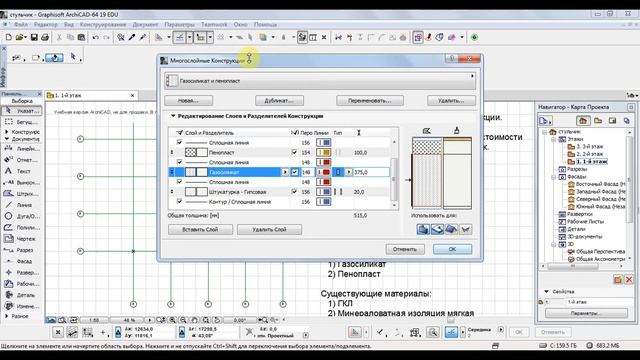The width and height of the screenshot is (640, 360).
Task: Toggle checkbox of separator line below Газосиликат
Action: 179,182
